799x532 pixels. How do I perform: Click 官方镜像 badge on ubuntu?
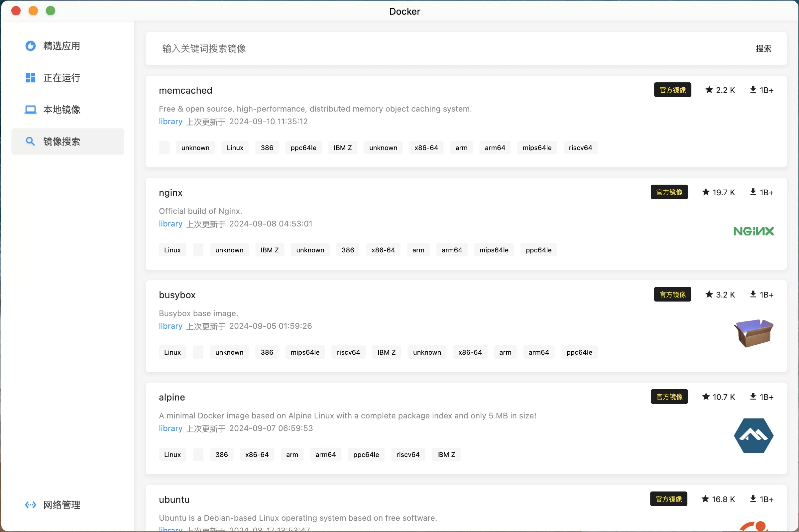(668, 499)
